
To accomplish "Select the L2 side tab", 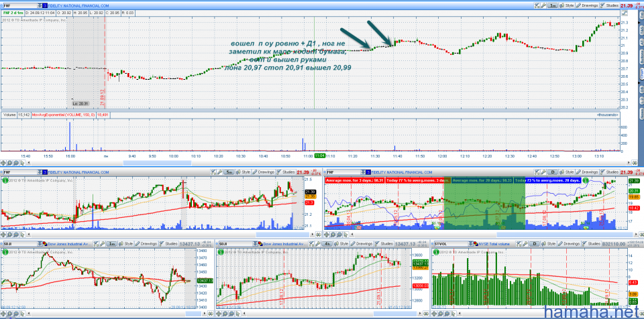I will tap(641, 100).
